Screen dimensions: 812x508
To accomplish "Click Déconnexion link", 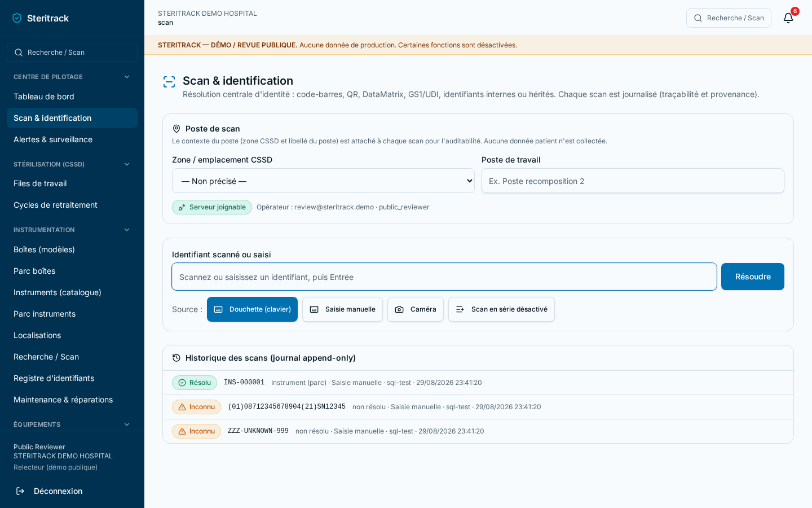I will (x=72, y=491).
